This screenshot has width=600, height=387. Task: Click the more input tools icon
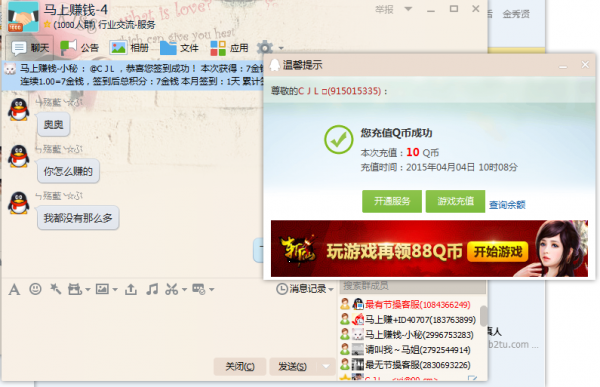199,289
